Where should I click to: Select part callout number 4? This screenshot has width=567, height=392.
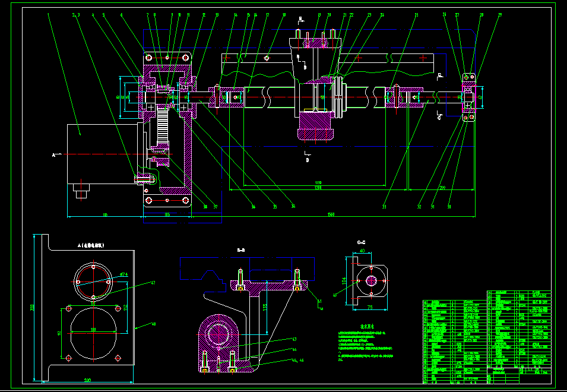point(93,15)
